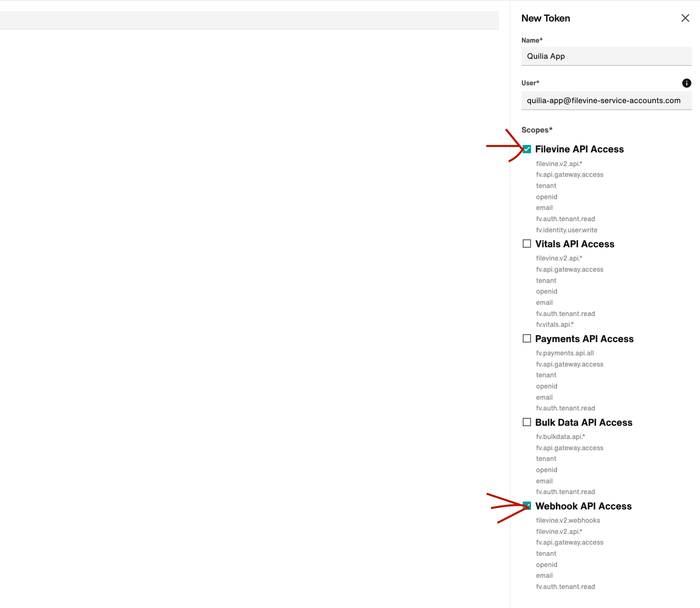
Task: Select the fv.payments.api.all scope text
Action: point(565,353)
